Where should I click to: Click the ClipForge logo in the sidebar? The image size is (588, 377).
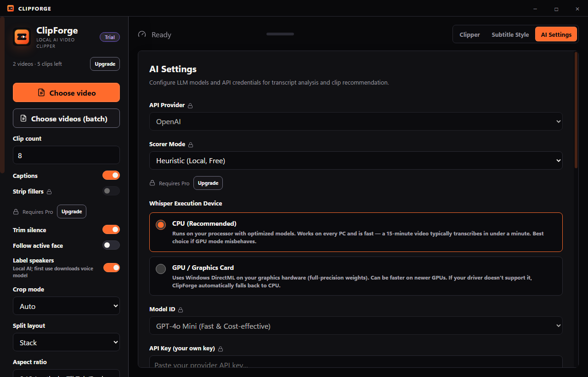point(22,37)
